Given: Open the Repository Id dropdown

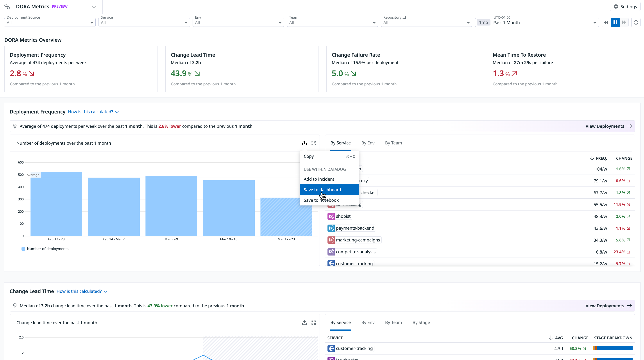Looking at the screenshot, I should pos(426,23).
